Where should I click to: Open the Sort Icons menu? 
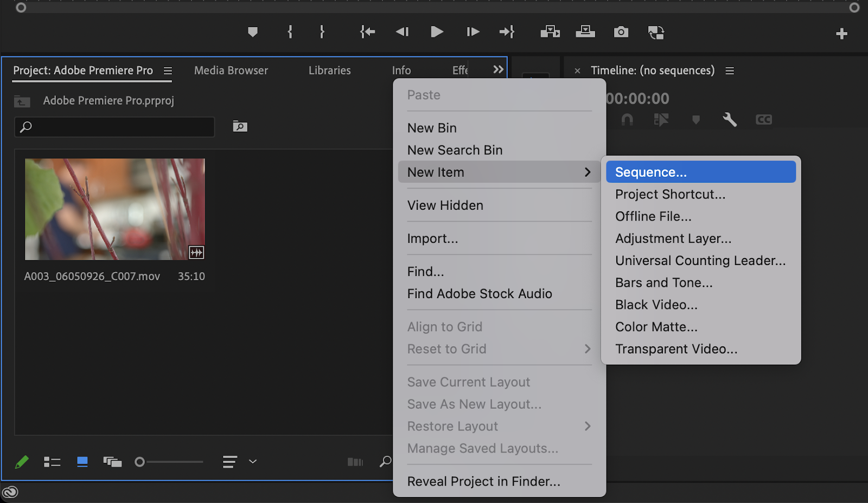pos(230,462)
